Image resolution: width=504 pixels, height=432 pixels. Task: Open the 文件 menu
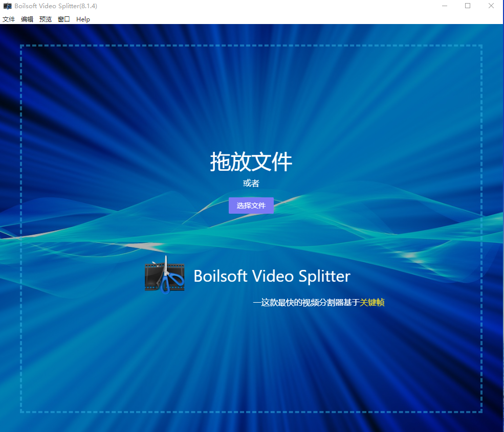click(x=9, y=19)
